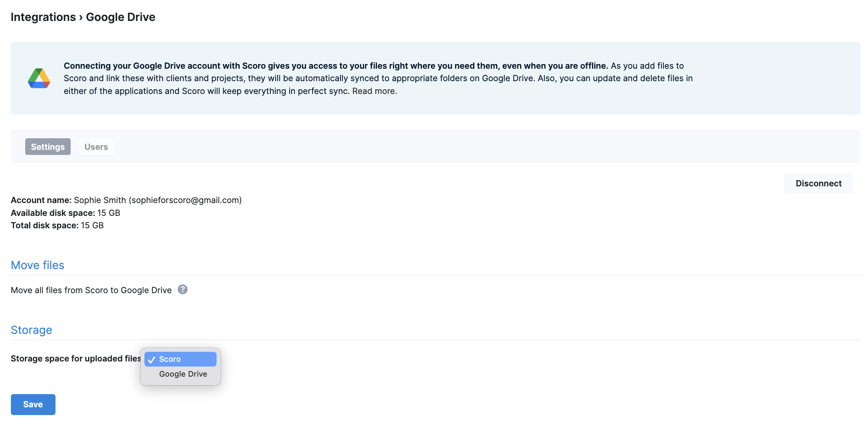868x424 pixels.
Task: Click Move all files from Scoro to Google Drive
Action: (x=91, y=290)
